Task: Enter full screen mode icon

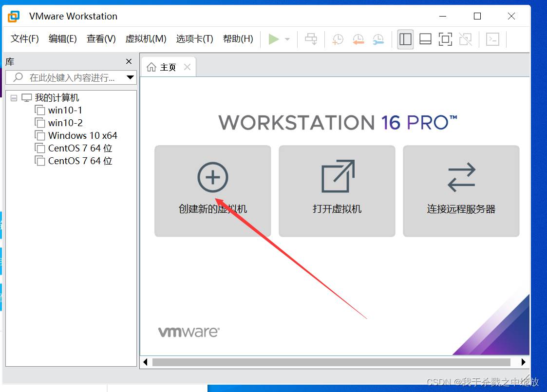Action: click(x=445, y=39)
